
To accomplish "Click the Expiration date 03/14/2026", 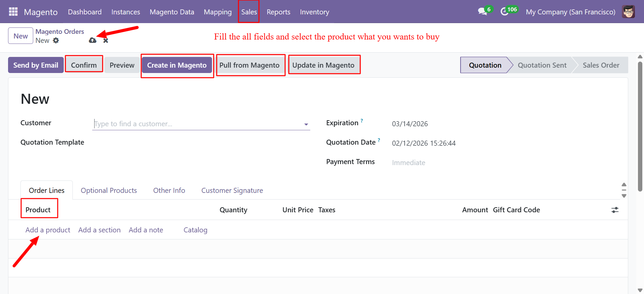I will [410, 124].
